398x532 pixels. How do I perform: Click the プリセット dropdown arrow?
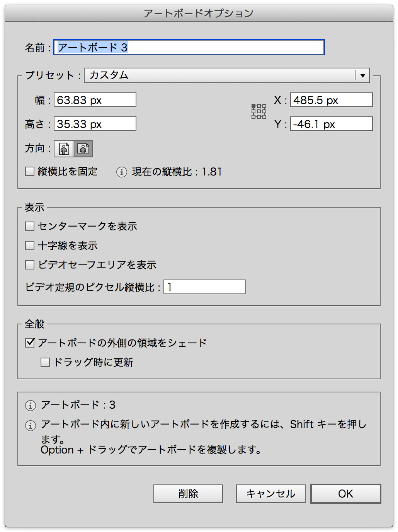[362, 75]
